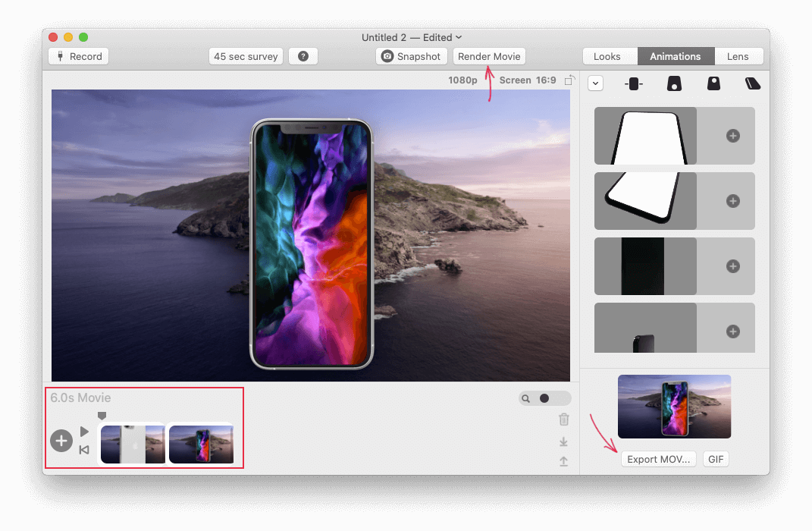Screen dimensions: 812x531
Task: Start recording with the Record button
Action: [x=79, y=56]
